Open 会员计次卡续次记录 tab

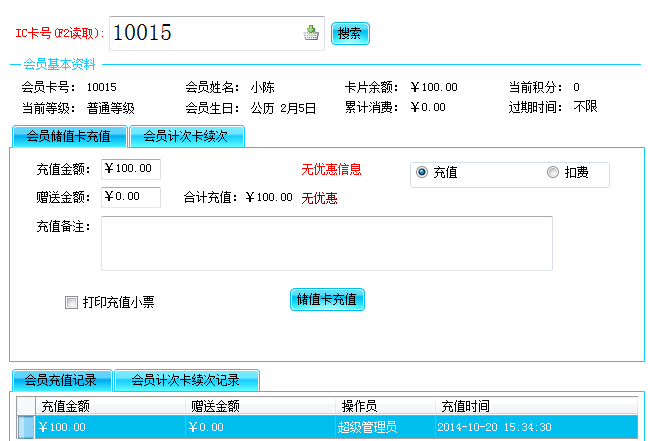186,380
